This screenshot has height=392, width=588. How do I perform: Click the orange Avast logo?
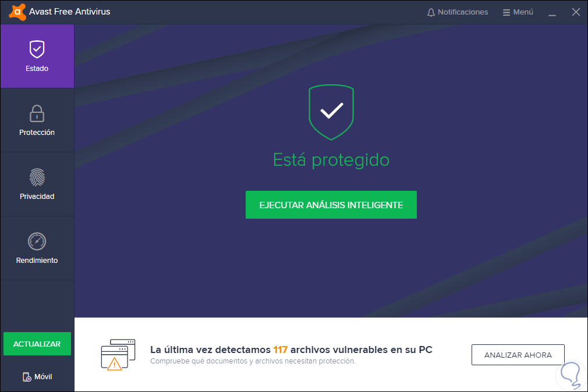[x=17, y=12]
